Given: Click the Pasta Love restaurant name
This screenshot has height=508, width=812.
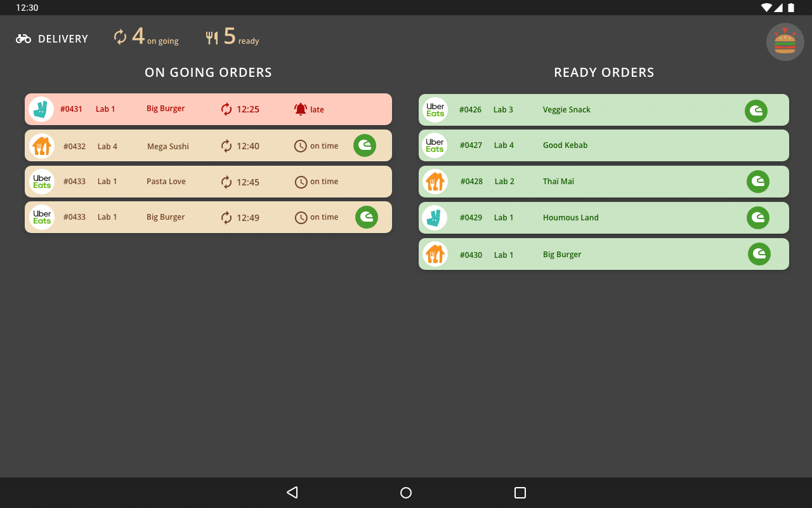Looking at the screenshot, I should point(166,182).
